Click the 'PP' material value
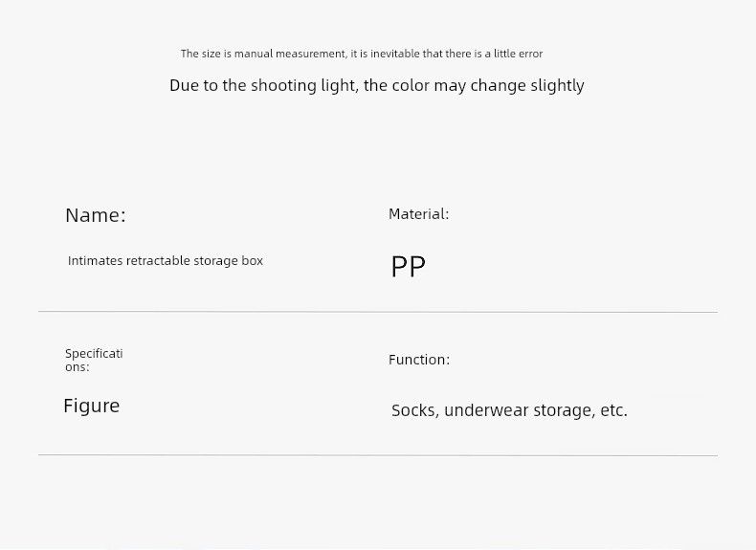 tap(408, 267)
